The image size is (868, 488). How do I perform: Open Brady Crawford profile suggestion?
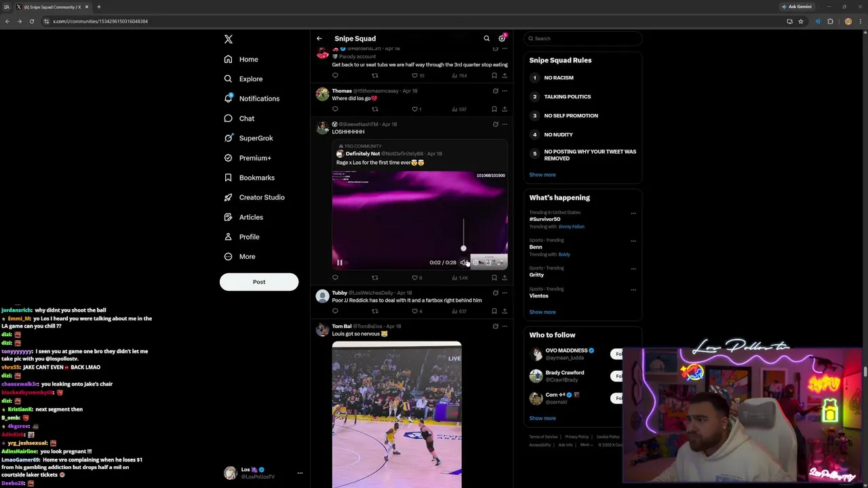pos(564,373)
